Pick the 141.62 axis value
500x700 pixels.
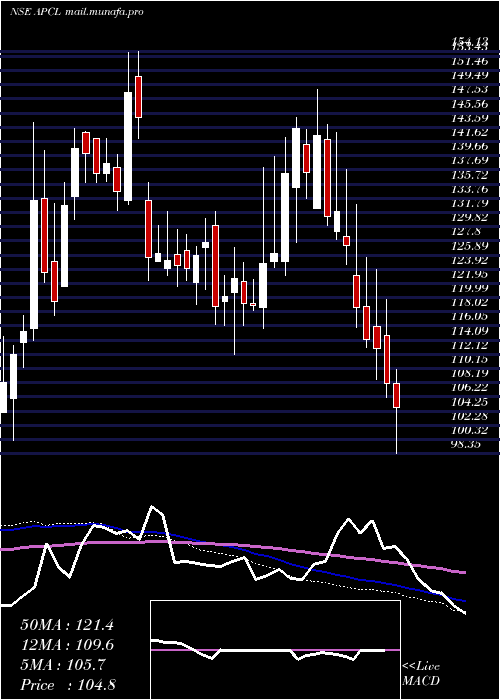[470, 132]
